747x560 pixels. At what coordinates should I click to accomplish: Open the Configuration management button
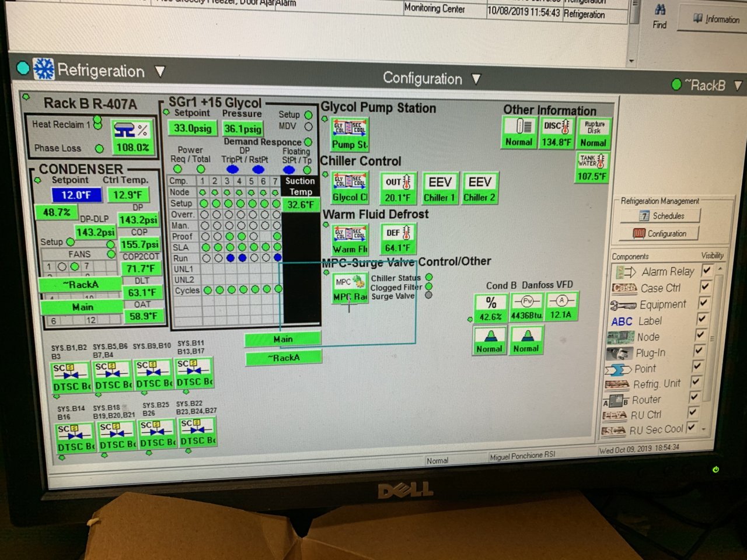659,233
